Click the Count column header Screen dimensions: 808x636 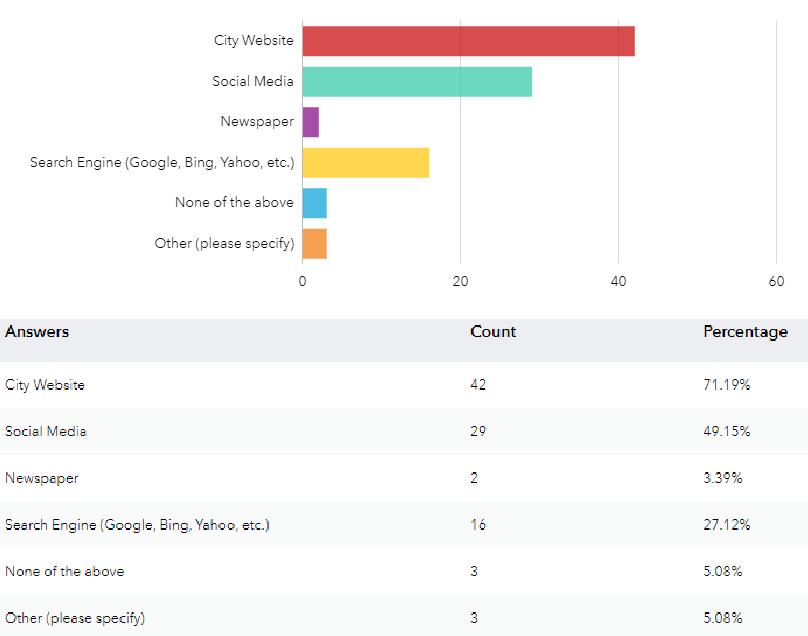tap(493, 332)
